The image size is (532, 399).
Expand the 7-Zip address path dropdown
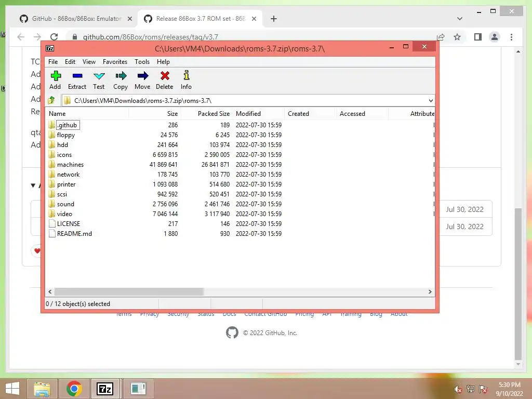coord(431,100)
